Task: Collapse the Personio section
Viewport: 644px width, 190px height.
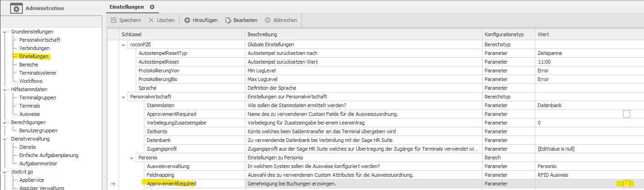Action: click(x=132, y=157)
